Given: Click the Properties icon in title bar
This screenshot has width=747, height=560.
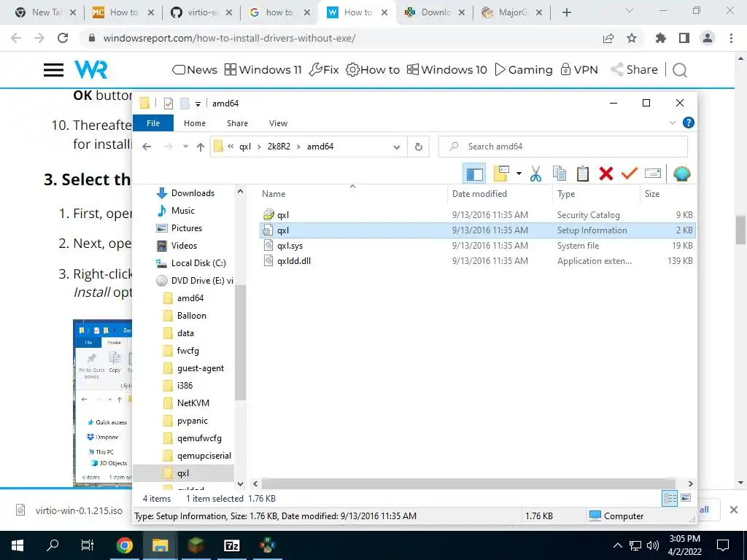Looking at the screenshot, I should 169,104.
